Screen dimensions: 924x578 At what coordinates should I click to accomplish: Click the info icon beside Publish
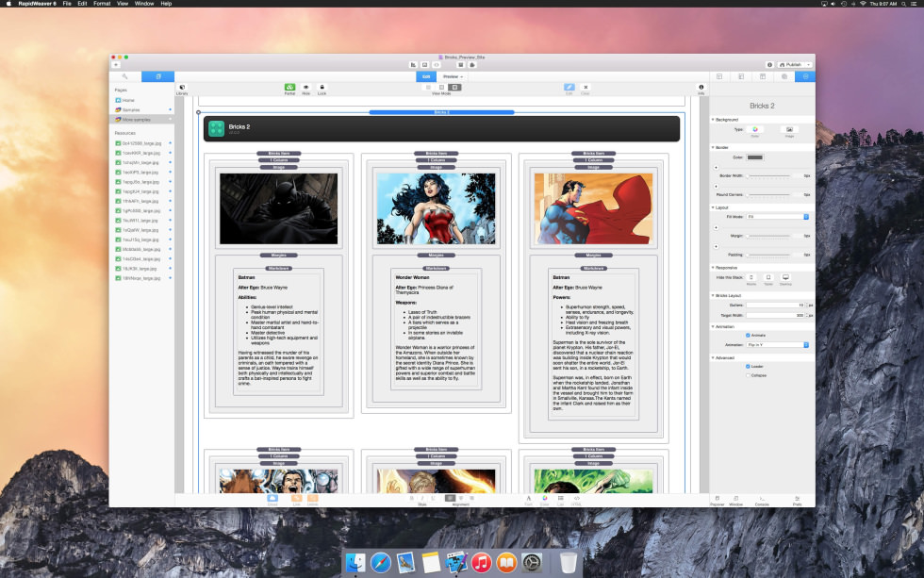[769, 65]
